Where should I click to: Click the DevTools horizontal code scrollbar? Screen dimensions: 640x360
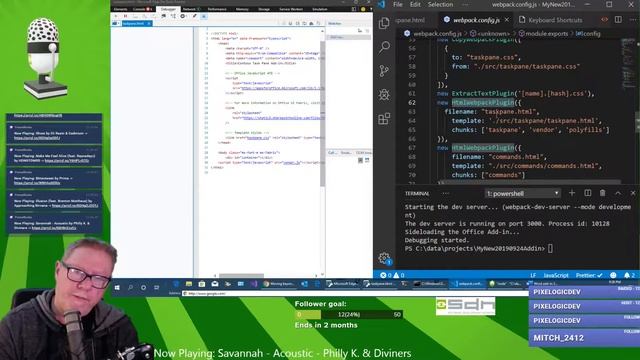point(241,276)
